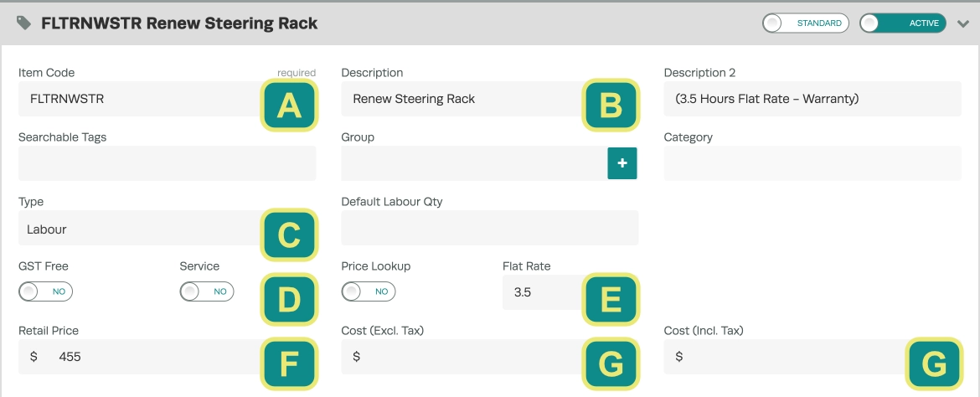This screenshot has width=980, height=397.
Task: Open the Type dropdown showing Labour
Action: pos(167,228)
